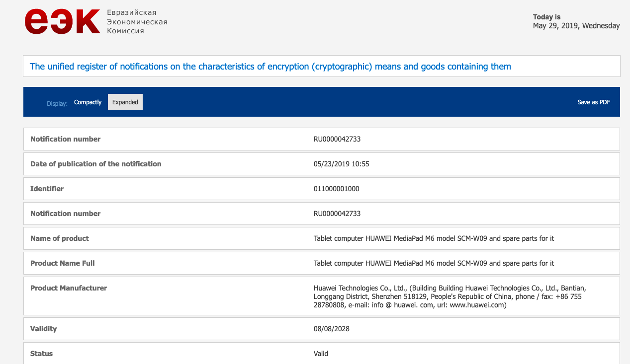Click the Date of publication of the notification label

click(96, 164)
